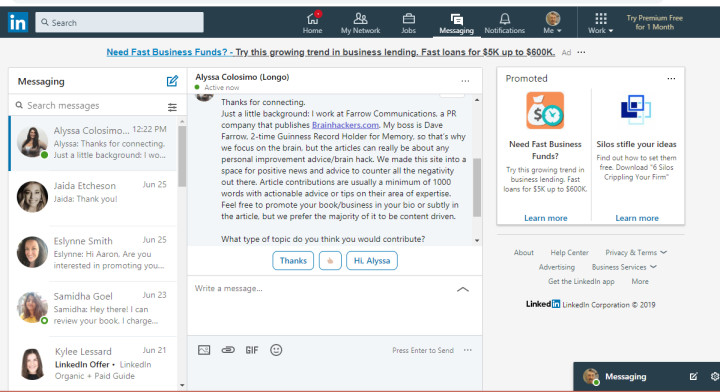Expand Business Services dropdown
The width and height of the screenshot is (720, 392).
(x=624, y=267)
